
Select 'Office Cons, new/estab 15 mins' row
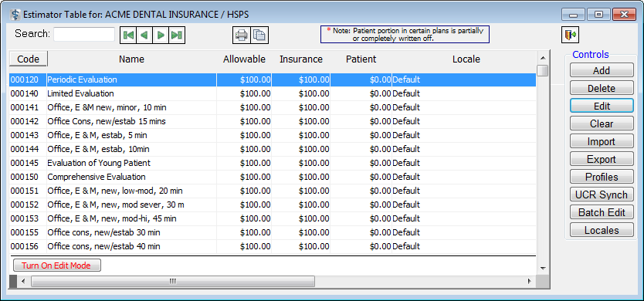coord(273,121)
